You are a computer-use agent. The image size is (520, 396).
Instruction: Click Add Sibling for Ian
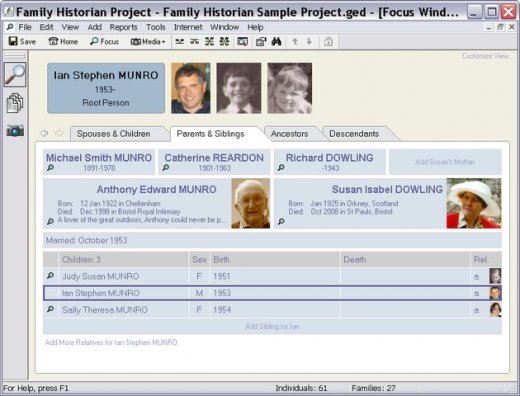coord(272,326)
